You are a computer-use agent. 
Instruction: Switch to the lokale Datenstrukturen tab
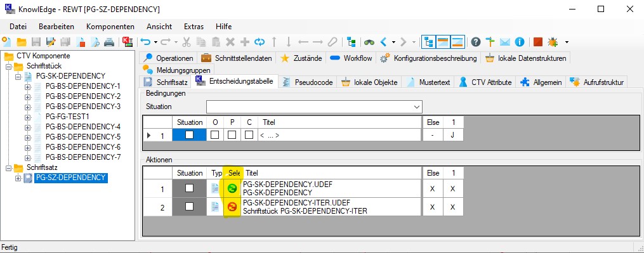[526, 58]
